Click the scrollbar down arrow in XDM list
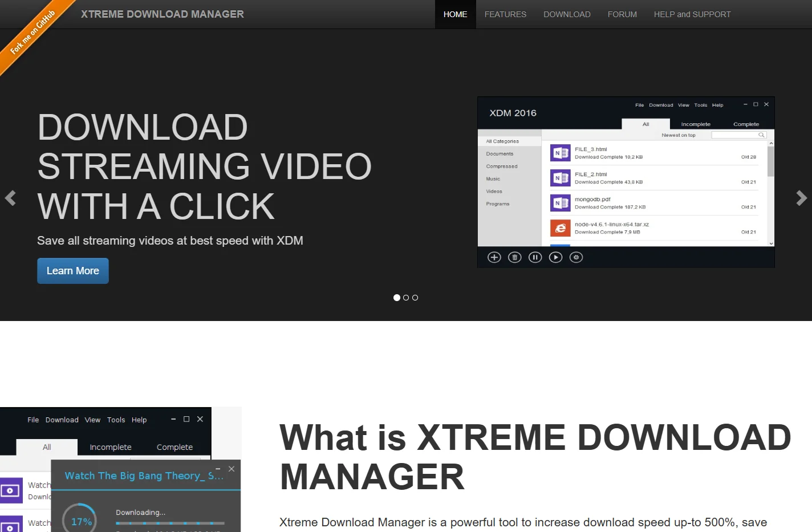Viewport: 812px width, 532px height. [771, 243]
